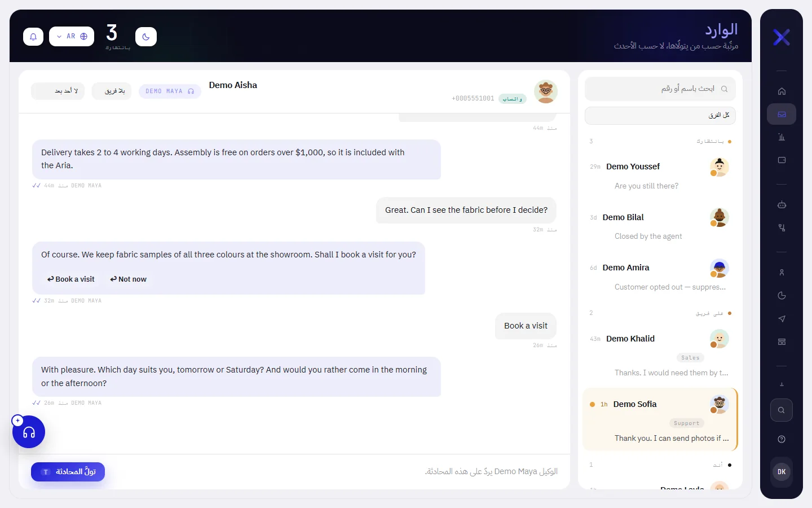Click the Support tag under Demo Sofia
The image size is (812, 508).
(x=686, y=423)
